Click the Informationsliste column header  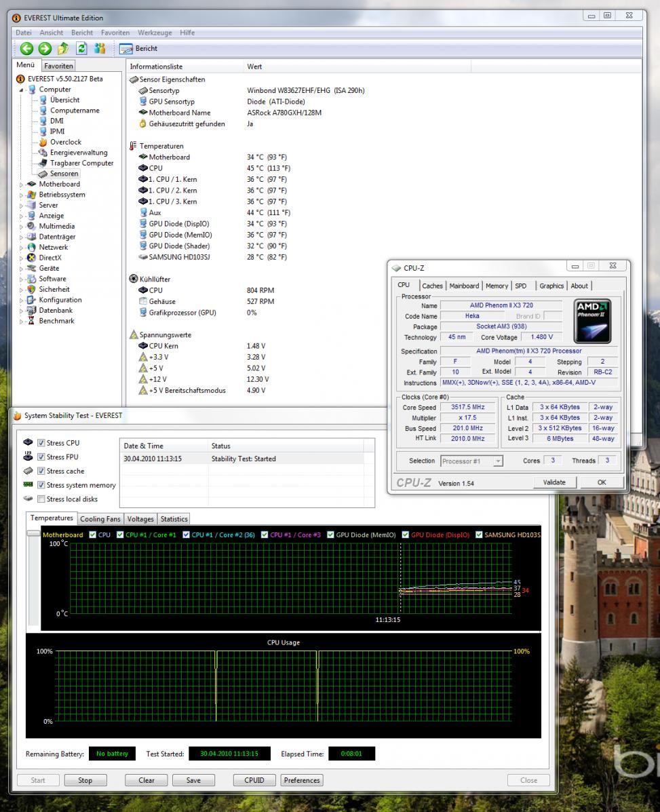click(x=185, y=66)
